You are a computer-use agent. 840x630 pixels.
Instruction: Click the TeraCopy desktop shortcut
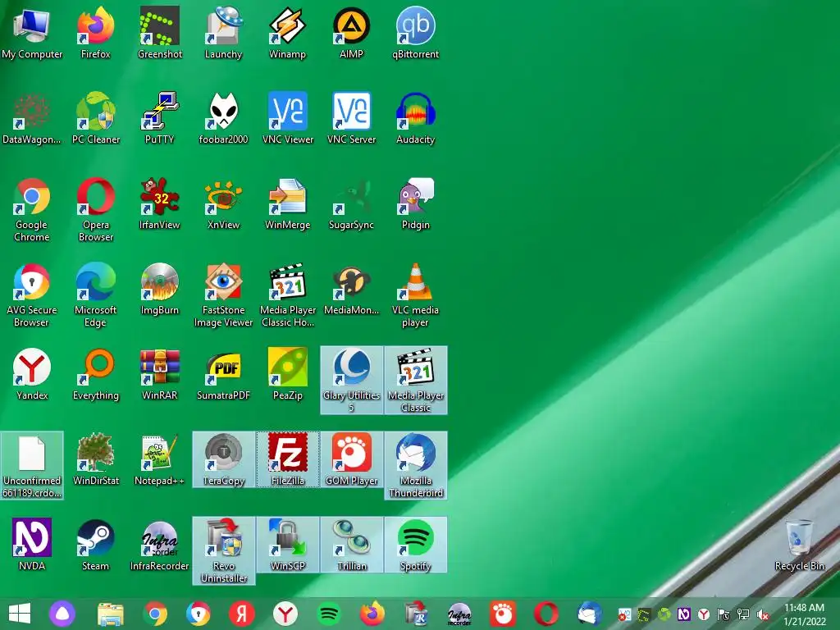(x=223, y=459)
